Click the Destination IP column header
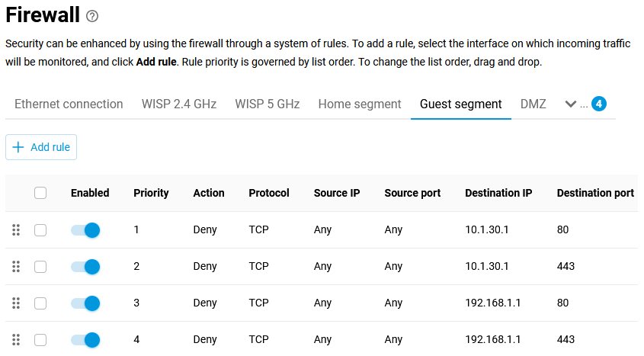This screenshot has width=644, height=356. 498,193
